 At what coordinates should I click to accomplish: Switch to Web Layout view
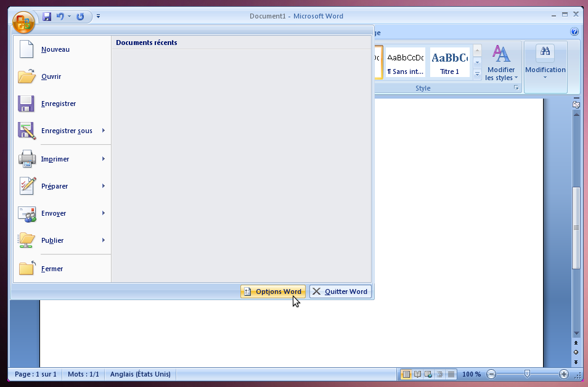(x=428, y=374)
